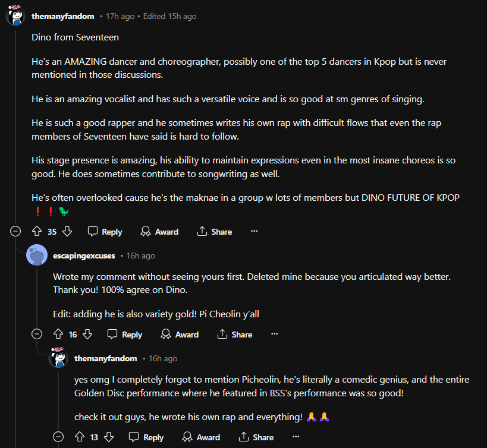
Task: Collapse the top themanyfandom comment thread
Action: point(15,232)
